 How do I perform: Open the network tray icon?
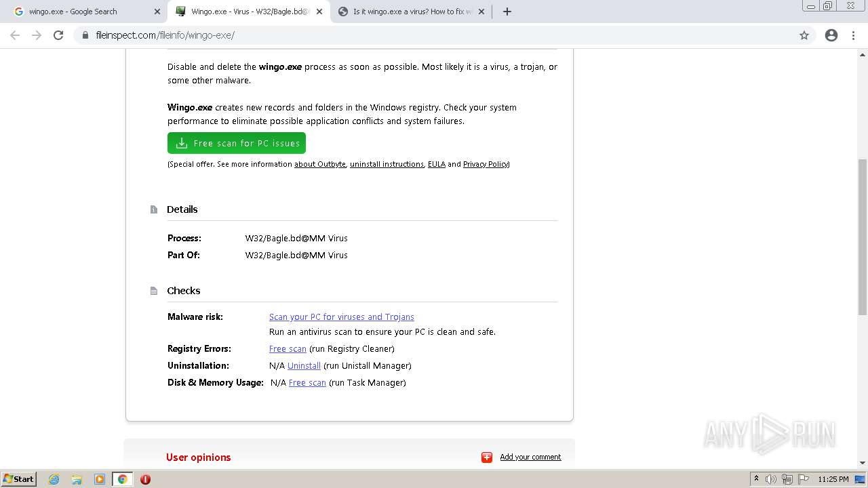(787, 479)
